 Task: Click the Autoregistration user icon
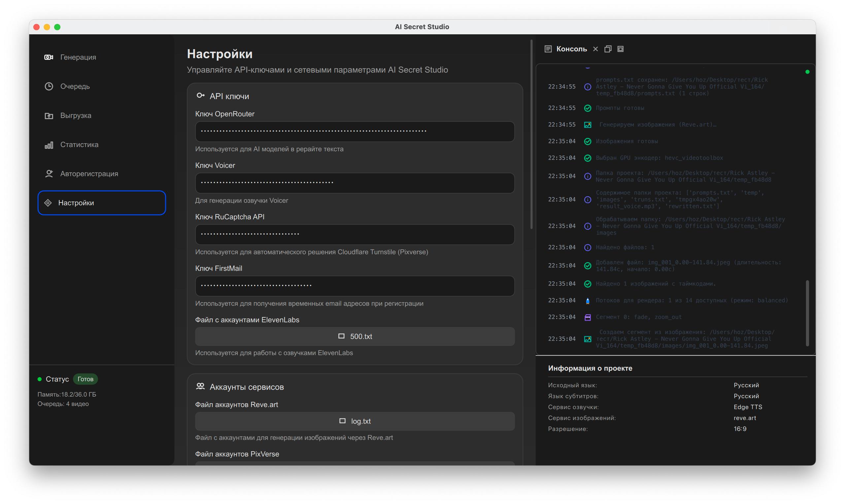pos(49,174)
